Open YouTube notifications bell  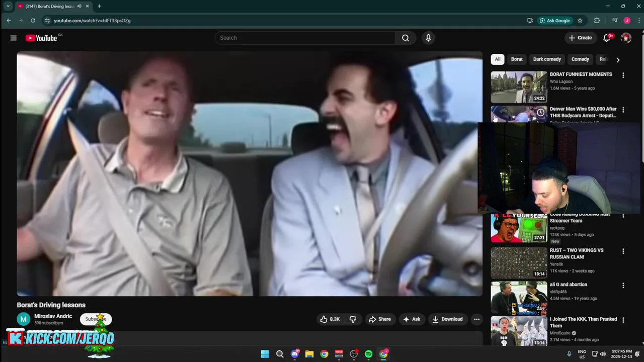click(x=607, y=38)
